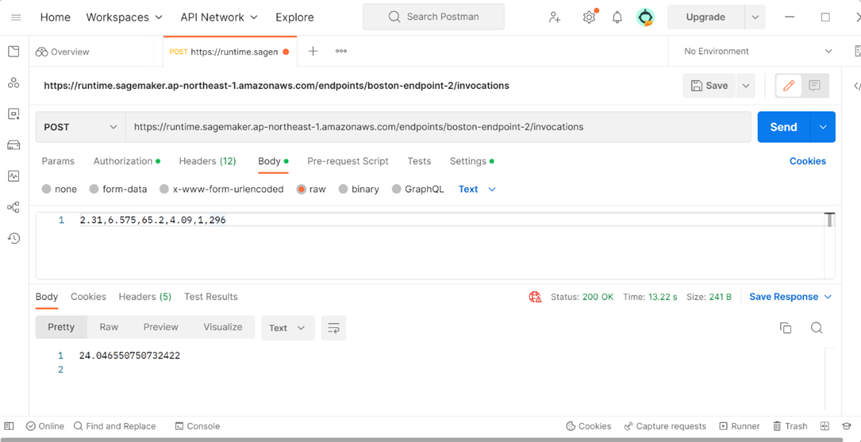Open Flows icon in the sidebar
Image resolution: width=861 pixels, height=442 pixels.
pyautogui.click(x=14, y=207)
